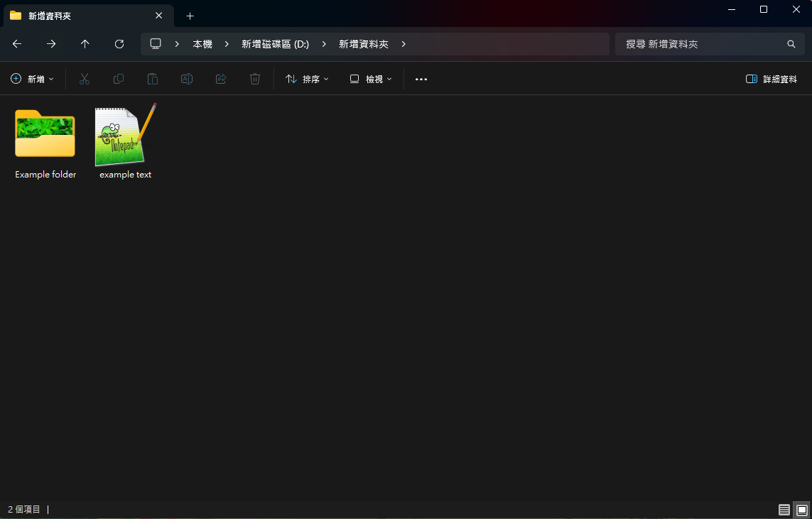The width and height of the screenshot is (812, 519).
Task: Click the Back navigation button
Action: (16, 43)
